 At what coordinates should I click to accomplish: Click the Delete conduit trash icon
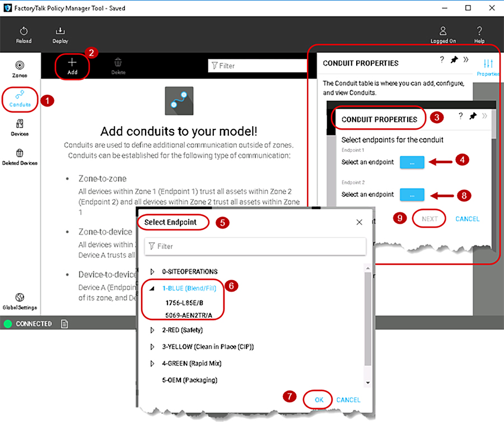coord(118,67)
